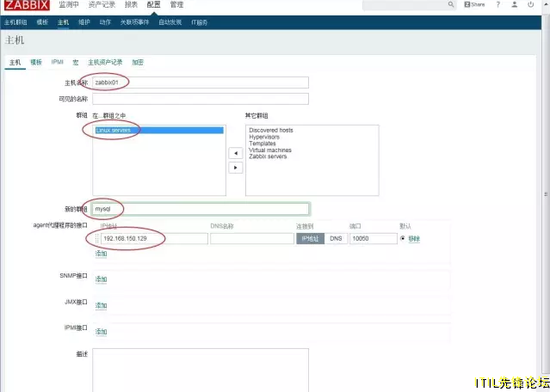Image resolution: width=550 pixels, height=392 pixels.
Task: Go to 主机 submenu in blue bar
Action: coord(63,22)
